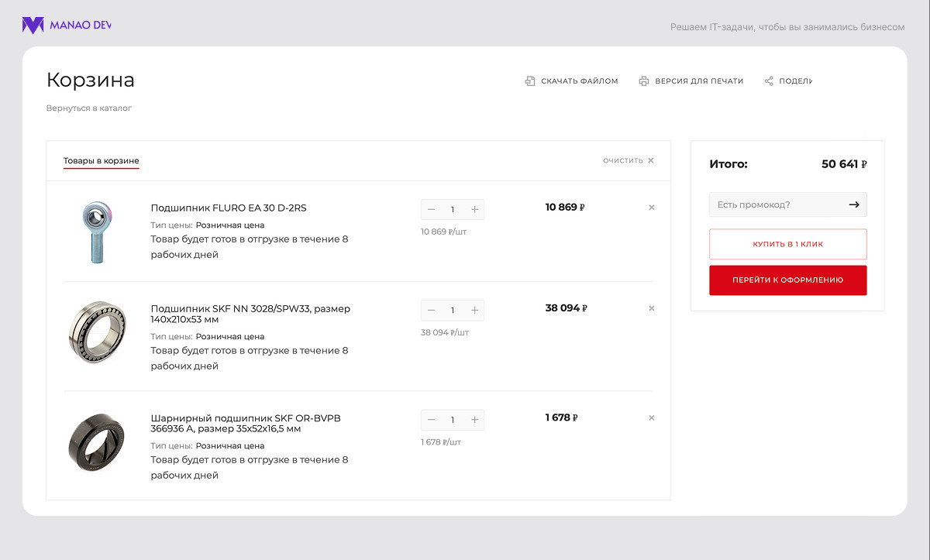Screen dimensions: 930x560
Task: Click the 10 869 ₽/шт unit price
Action: (x=444, y=232)
